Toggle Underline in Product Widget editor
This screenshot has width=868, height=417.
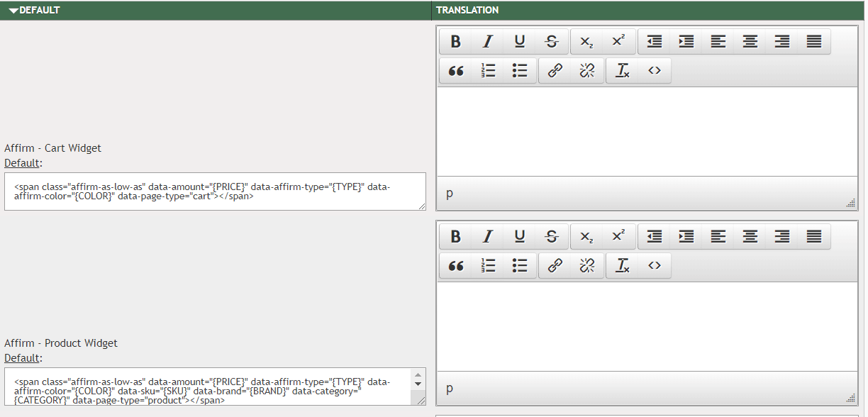pos(520,237)
